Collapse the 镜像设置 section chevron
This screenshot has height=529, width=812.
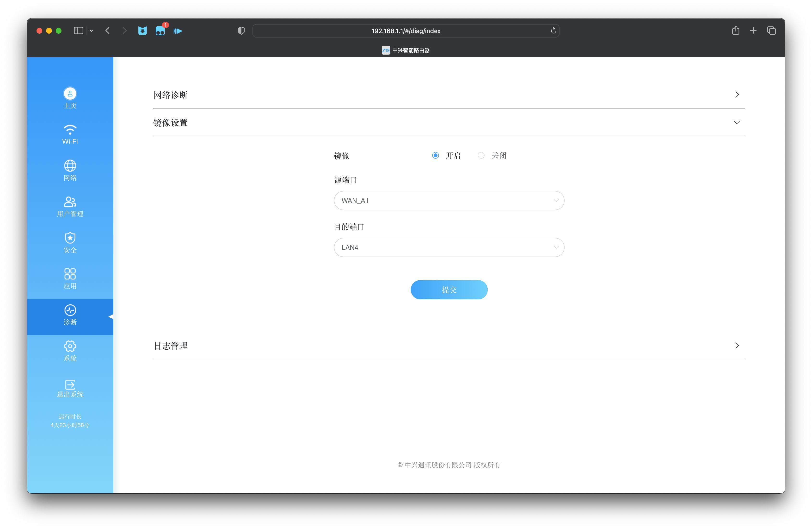click(737, 122)
